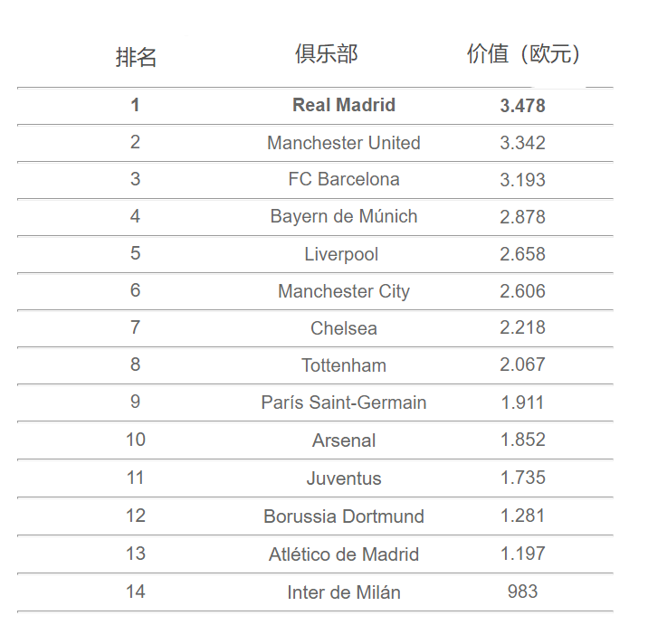Select París Saint-Germain in the list
The image size is (648, 644).
pos(344,402)
